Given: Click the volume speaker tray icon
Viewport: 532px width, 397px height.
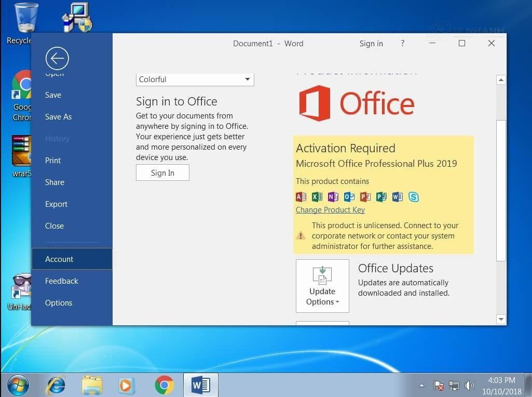Looking at the screenshot, I should [470, 386].
